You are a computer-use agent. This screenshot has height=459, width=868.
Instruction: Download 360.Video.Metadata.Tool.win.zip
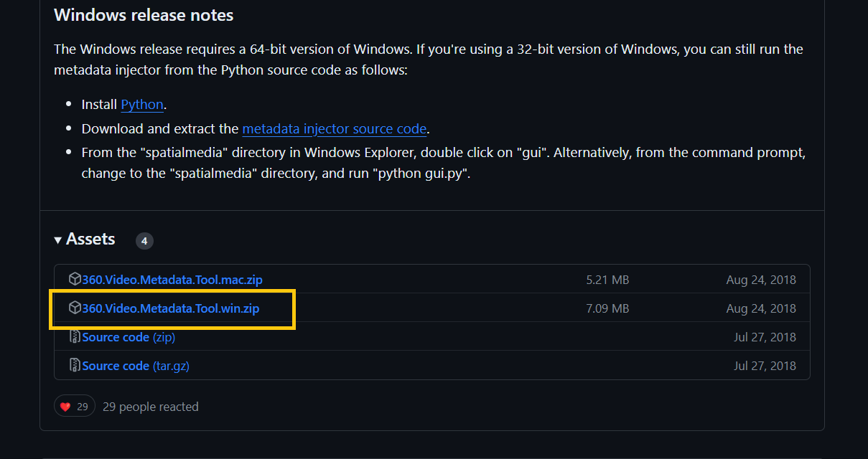(x=171, y=308)
